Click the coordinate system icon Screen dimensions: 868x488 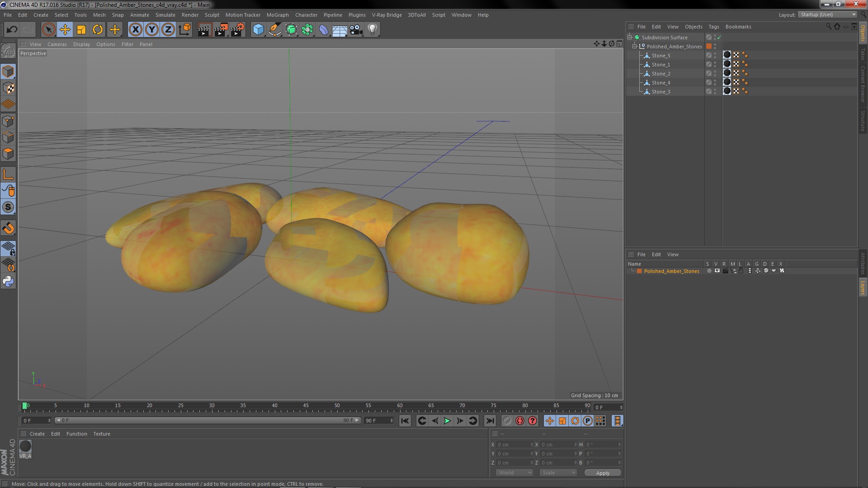[184, 30]
